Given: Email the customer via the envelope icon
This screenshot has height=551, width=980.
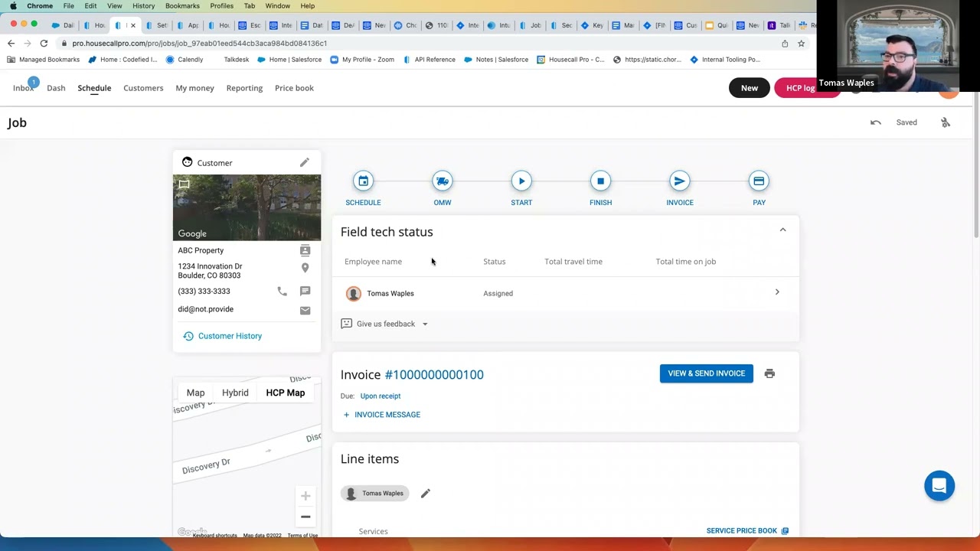Looking at the screenshot, I should coord(305,310).
